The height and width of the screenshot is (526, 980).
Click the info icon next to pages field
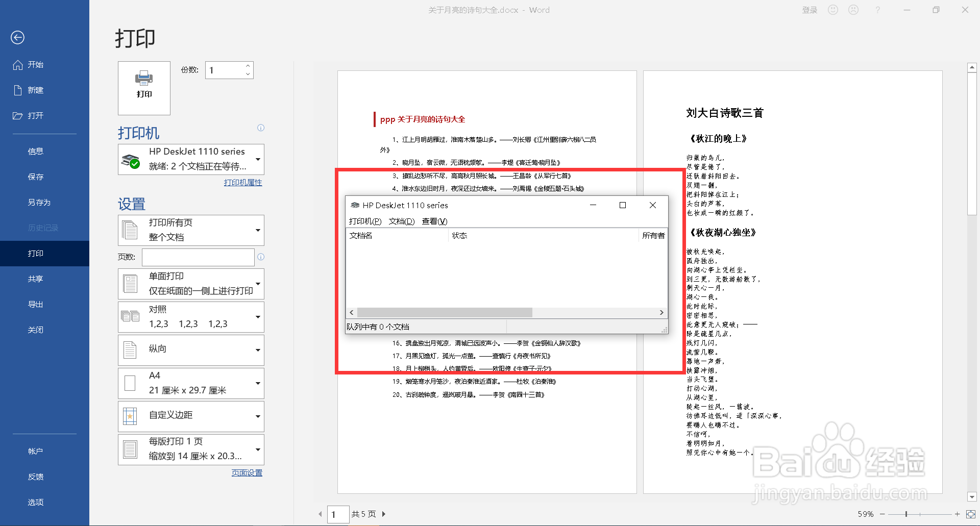261,257
